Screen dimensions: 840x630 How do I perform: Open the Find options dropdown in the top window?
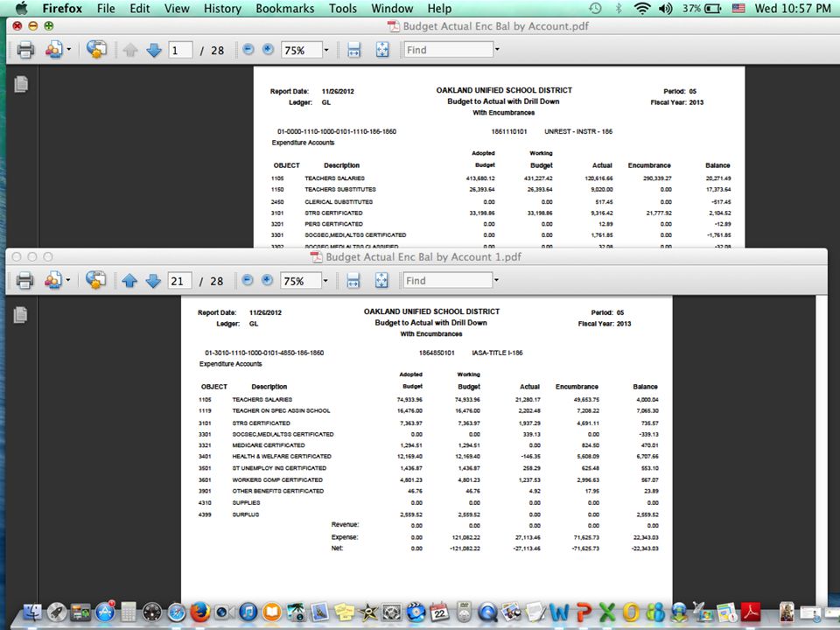[x=497, y=50]
